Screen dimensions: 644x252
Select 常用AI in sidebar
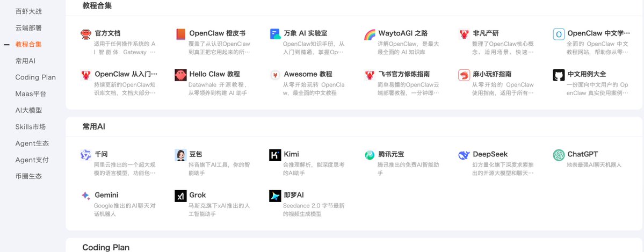25,61
